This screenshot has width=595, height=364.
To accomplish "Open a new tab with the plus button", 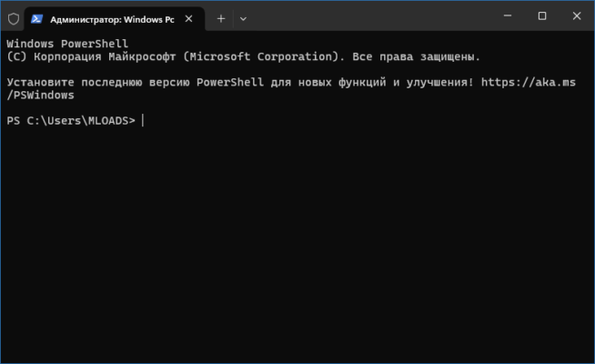I will 221,18.
